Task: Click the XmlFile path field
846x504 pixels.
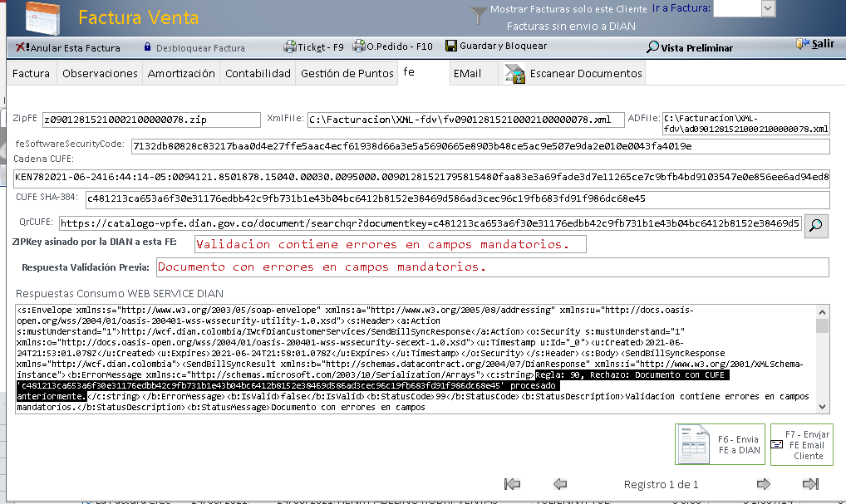Action: 465,120
